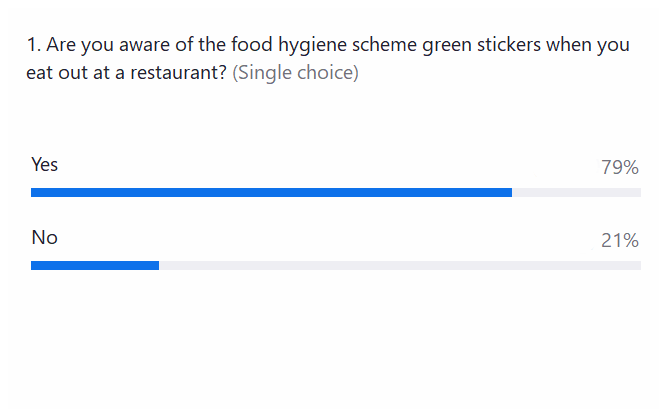Click the blue filled part of No bar
The image size is (667, 417).
click(x=95, y=265)
